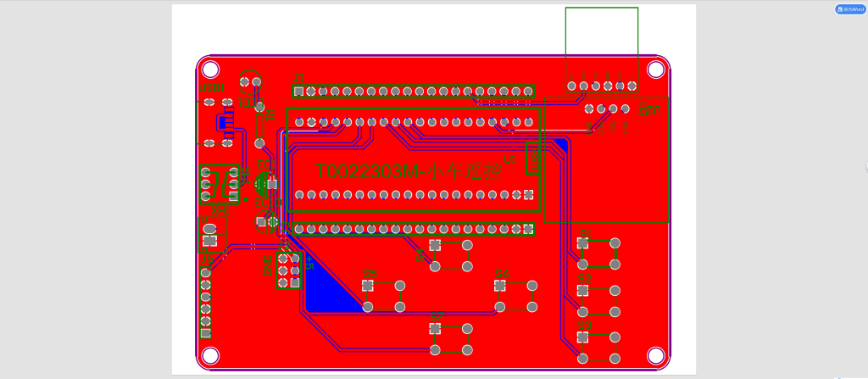This screenshot has height=379, width=868.
Task: Click the PCB's bottom-right mounting hole
Action: click(655, 354)
